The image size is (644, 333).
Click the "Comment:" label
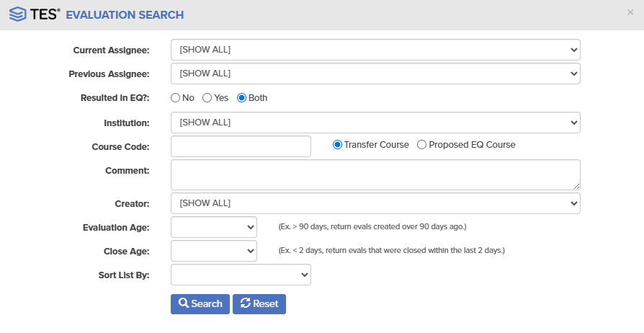[x=128, y=171]
